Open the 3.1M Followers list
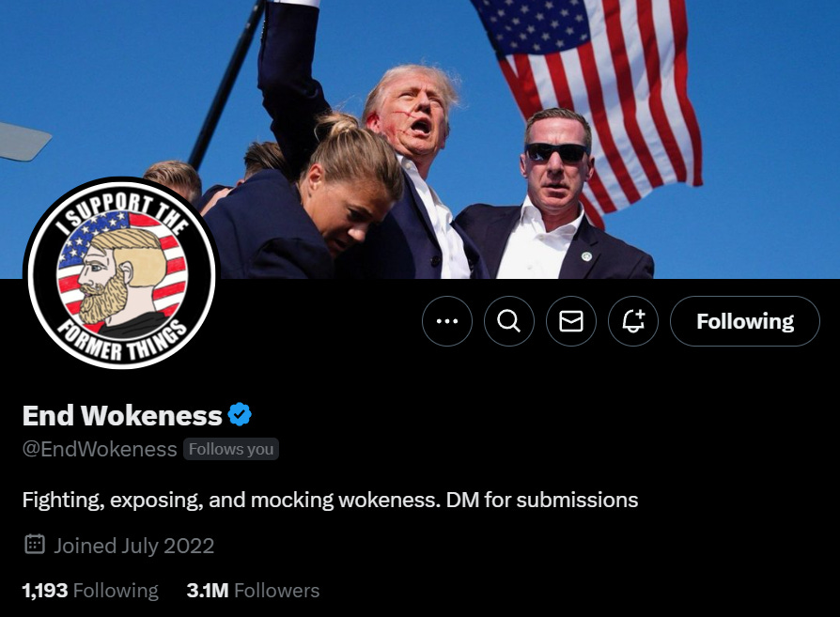This screenshot has height=617, width=840. pos(253,590)
